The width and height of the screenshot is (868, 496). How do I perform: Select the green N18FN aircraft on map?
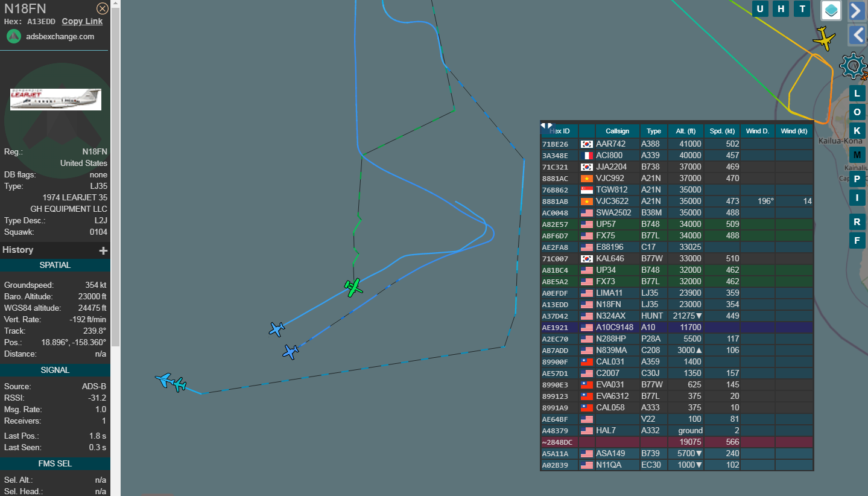pyautogui.click(x=354, y=287)
